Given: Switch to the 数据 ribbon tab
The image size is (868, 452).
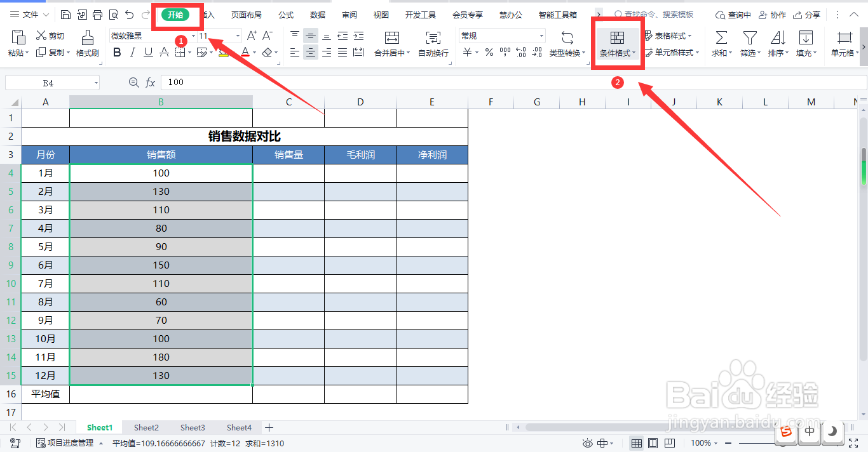Looking at the screenshot, I should [x=317, y=14].
